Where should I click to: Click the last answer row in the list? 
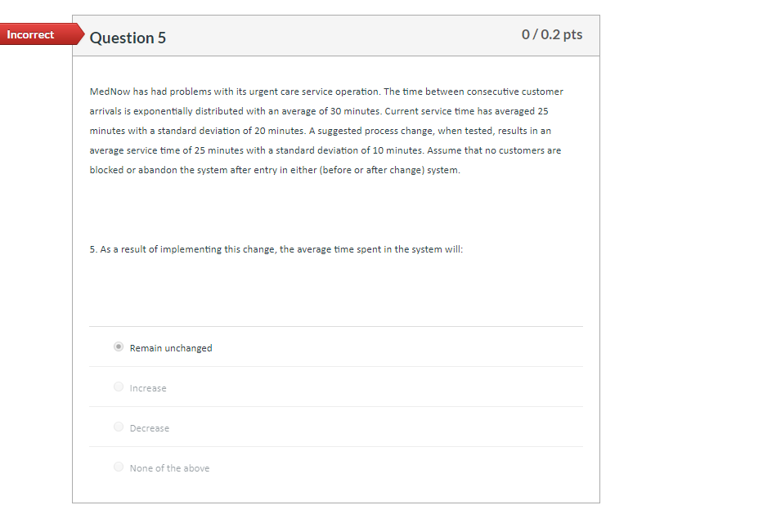(x=336, y=467)
